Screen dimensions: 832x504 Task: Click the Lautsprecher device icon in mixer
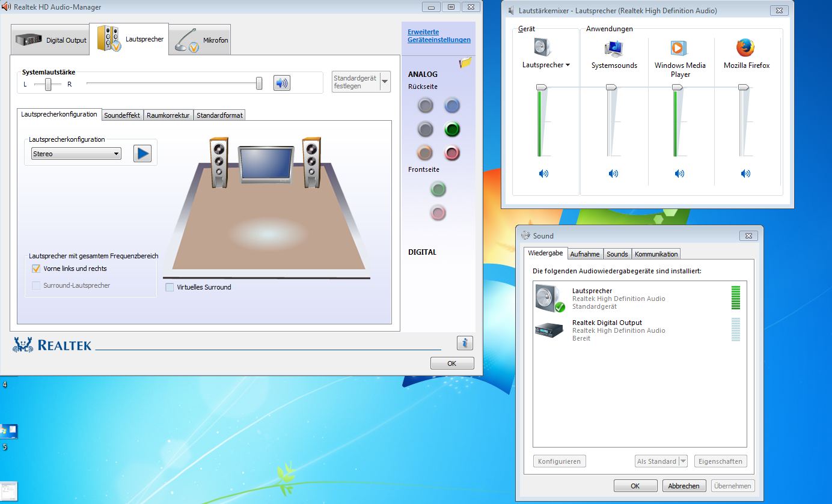(x=542, y=47)
